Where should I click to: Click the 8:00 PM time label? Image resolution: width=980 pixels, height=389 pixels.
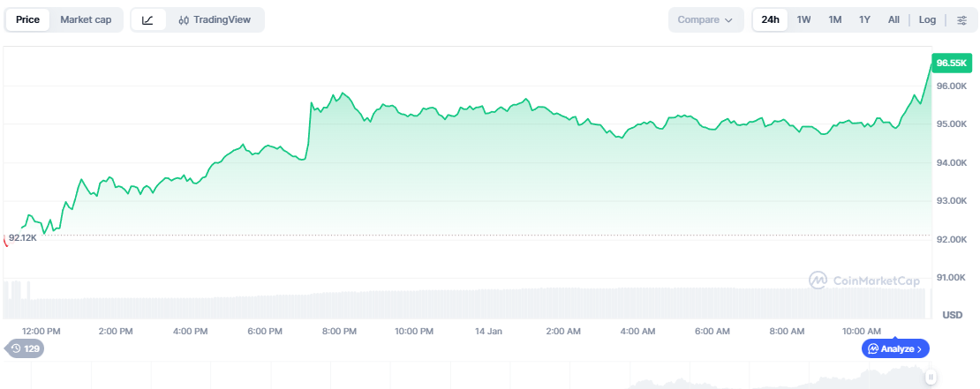pos(339,331)
